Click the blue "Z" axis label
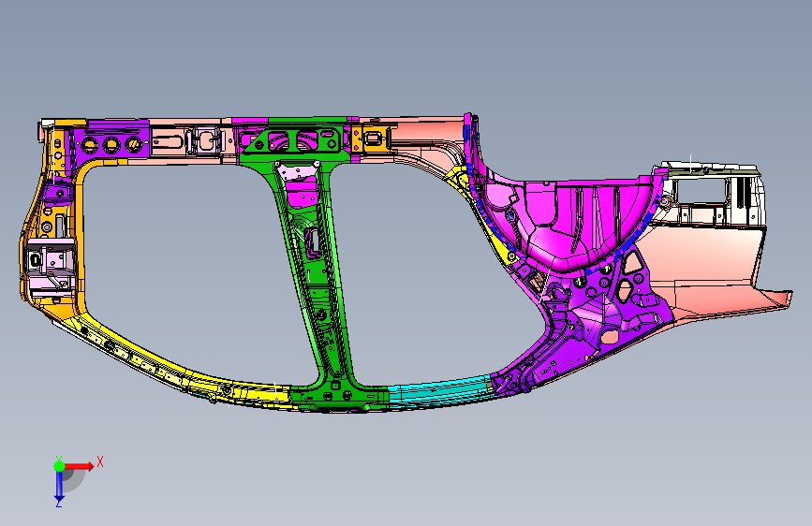 click(x=59, y=503)
